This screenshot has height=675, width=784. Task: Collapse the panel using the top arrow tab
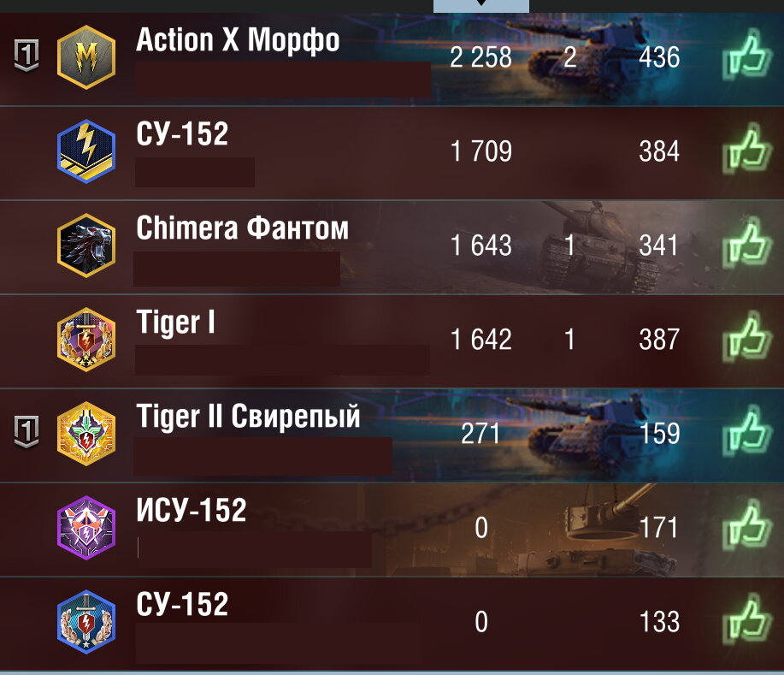tap(481, 5)
